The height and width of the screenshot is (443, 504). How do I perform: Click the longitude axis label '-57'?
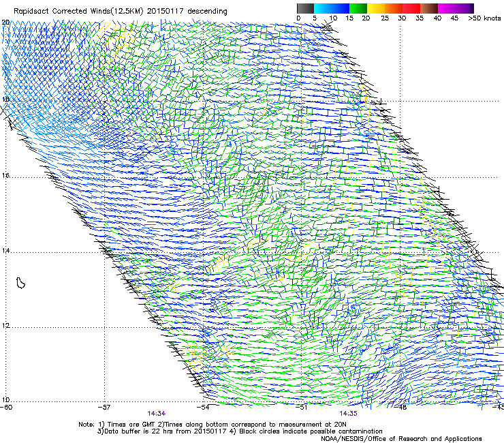(x=104, y=408)
